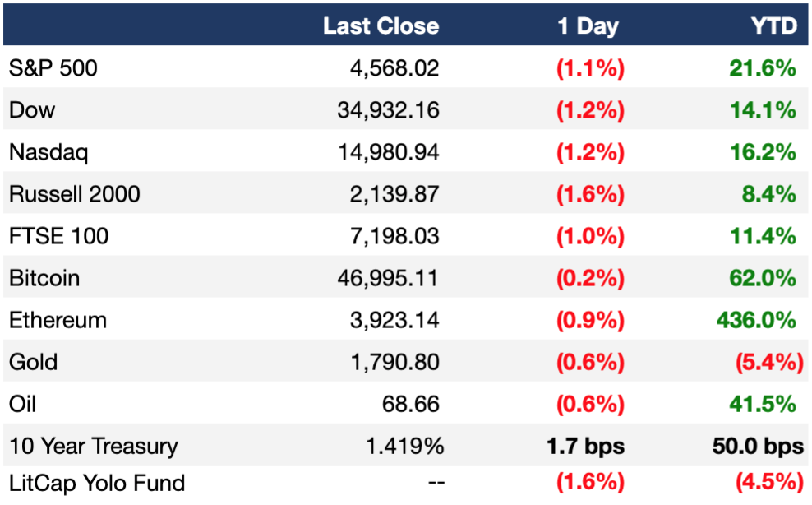Click the Gold row label

33,362
